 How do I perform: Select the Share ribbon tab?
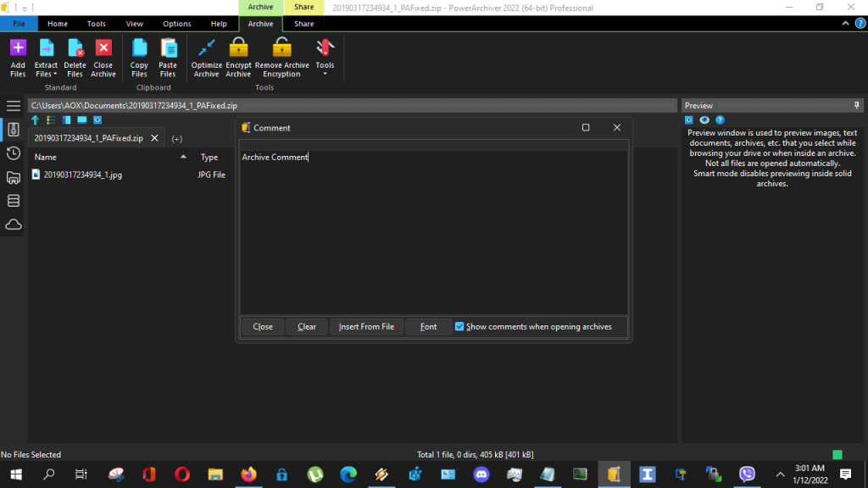point(304,24)
